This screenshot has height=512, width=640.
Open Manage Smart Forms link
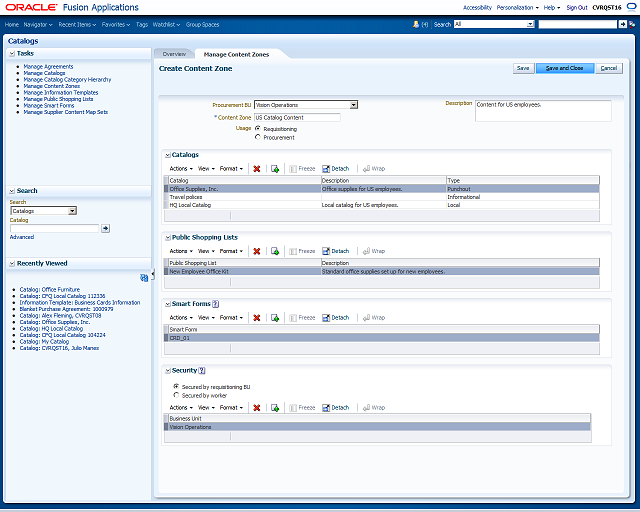49,106
